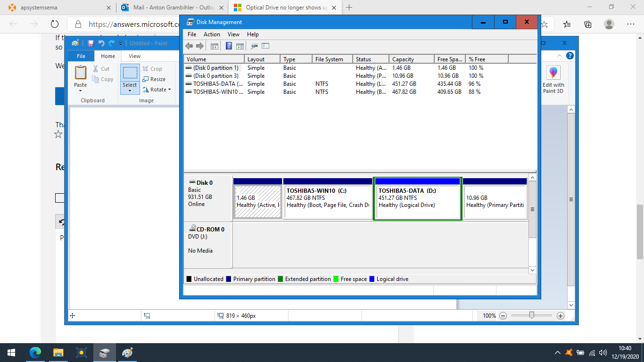Reload the page in the Edge browser
644x362 pixels.
54,24
